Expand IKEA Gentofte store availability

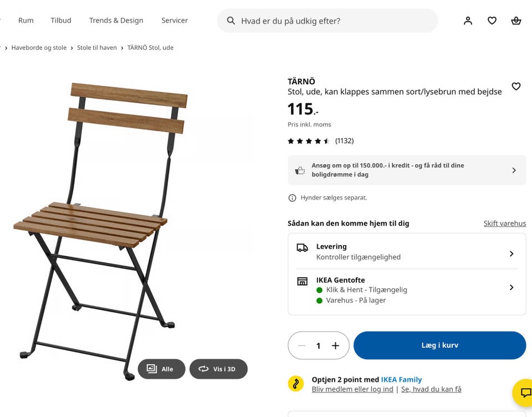407,290
